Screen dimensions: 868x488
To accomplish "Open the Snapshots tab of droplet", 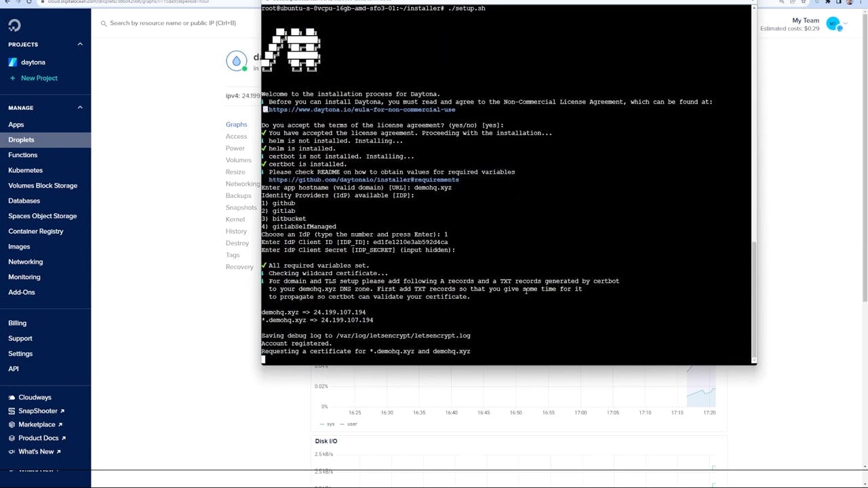I will [x=241, y=207].
